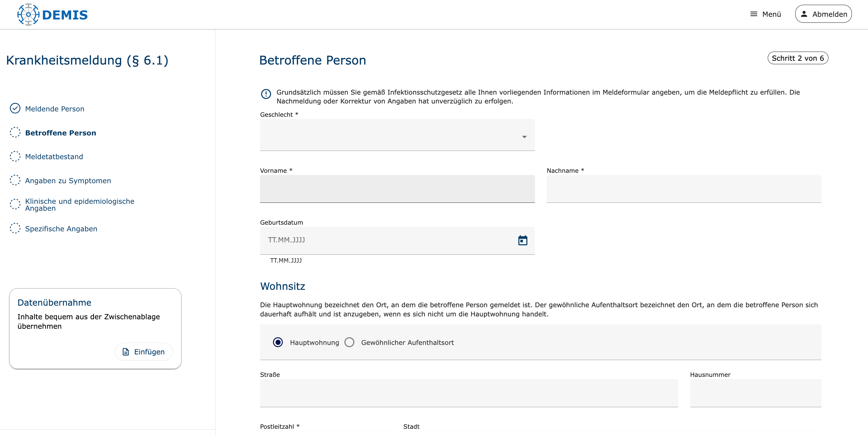Click the completed checkmark for Meldende Person
This screenshot has height=436, width=868.
pos(15,109)
